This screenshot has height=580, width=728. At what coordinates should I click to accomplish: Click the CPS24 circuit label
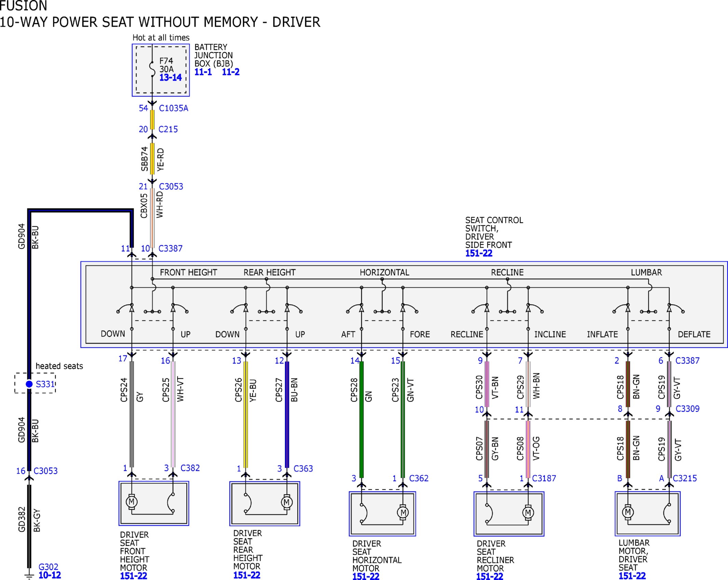coord(124,390)
